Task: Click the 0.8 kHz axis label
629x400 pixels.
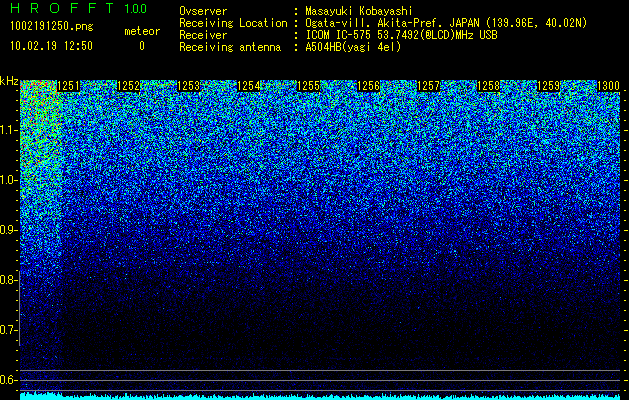Action: [9, 280]
